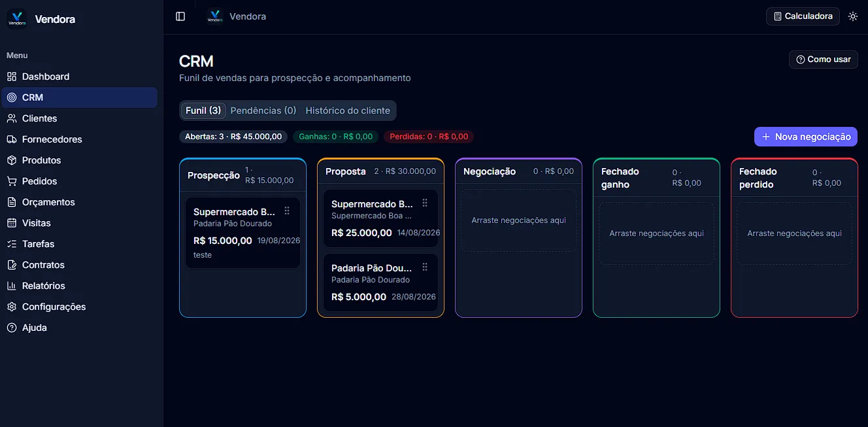Navigate to Produtos

79,160
